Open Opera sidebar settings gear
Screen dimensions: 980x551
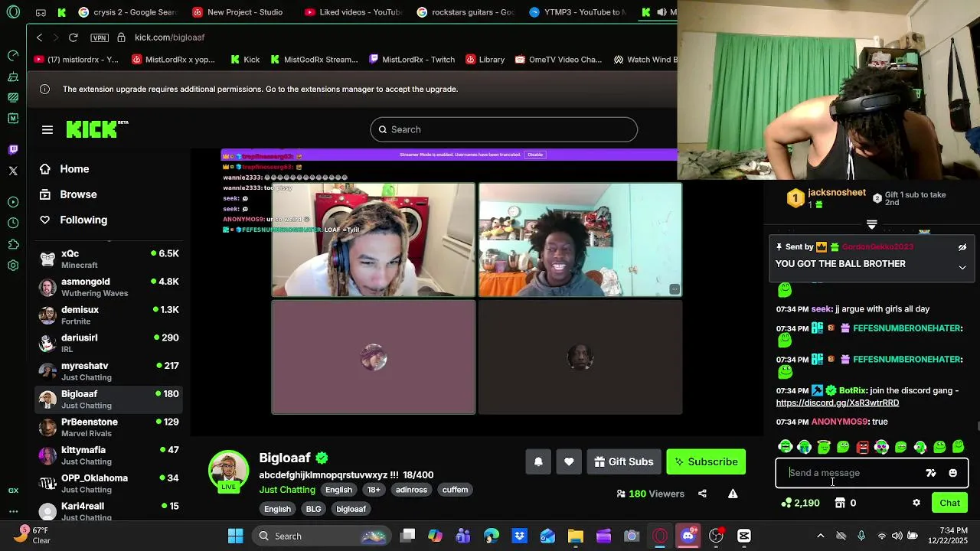click(x=13, y=266)
